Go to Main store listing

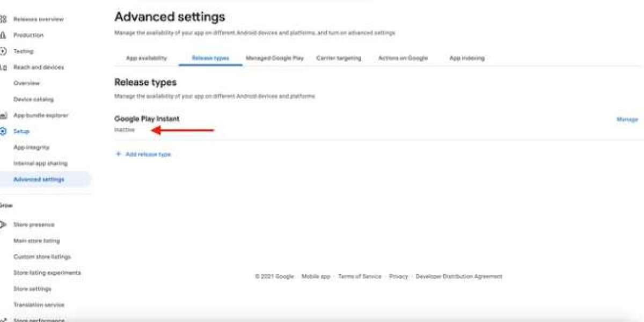(x=36, y=241)
